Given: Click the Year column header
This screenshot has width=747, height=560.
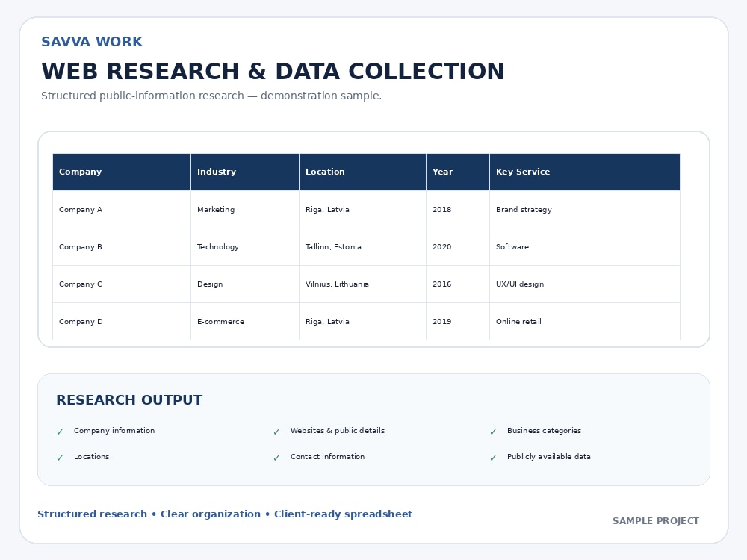Looking at the screenshot, I should coord(458,172).
